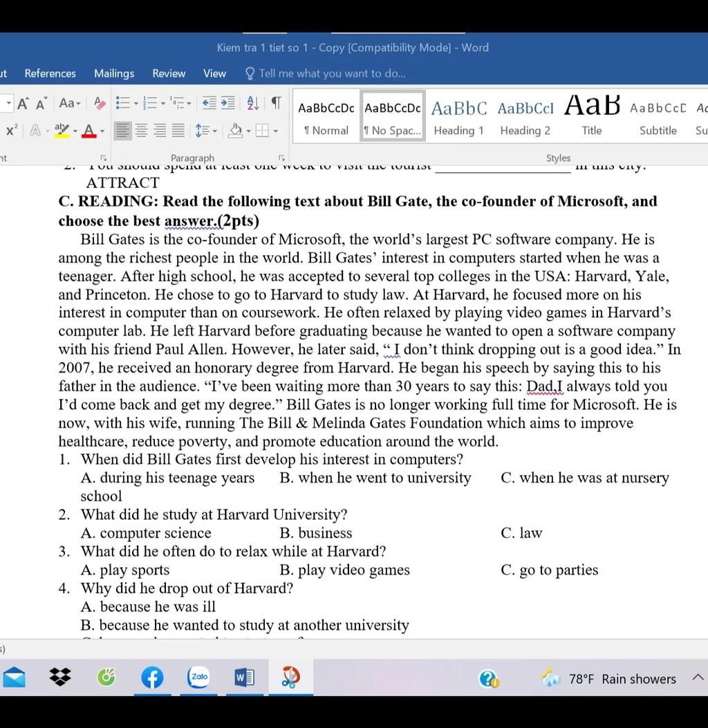Switch to Word on the taskbar
708x728 pixels.
(244, 678)
